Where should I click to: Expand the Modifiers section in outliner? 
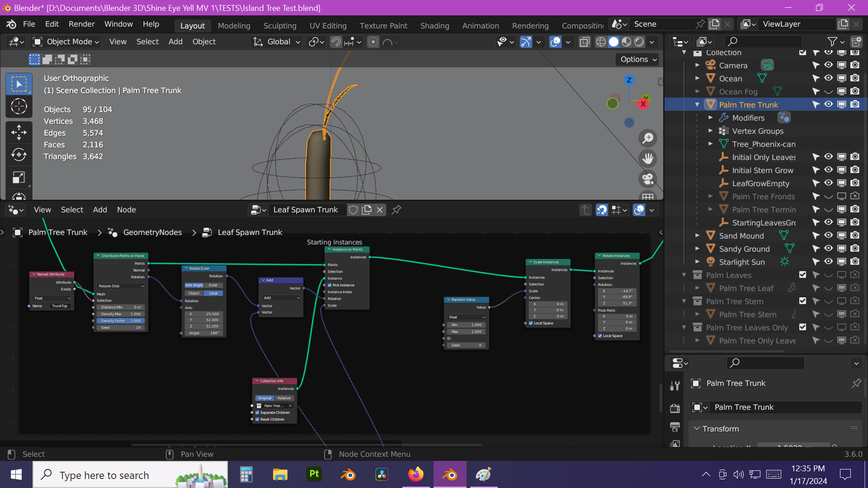click(711, 117)
